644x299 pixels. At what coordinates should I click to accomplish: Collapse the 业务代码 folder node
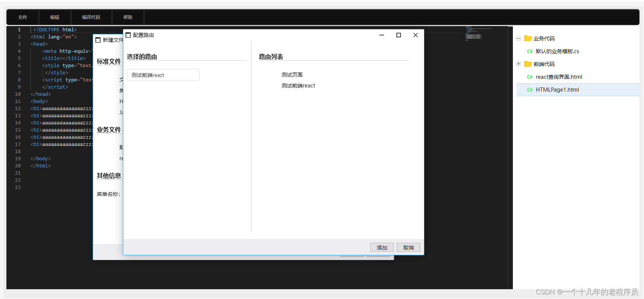(x=519, y=38)
